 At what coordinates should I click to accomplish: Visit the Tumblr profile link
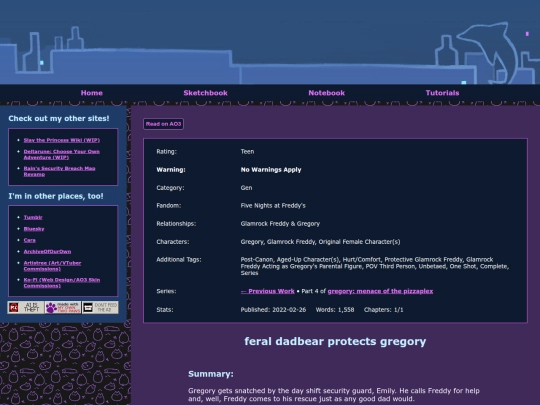pos(33,217)
